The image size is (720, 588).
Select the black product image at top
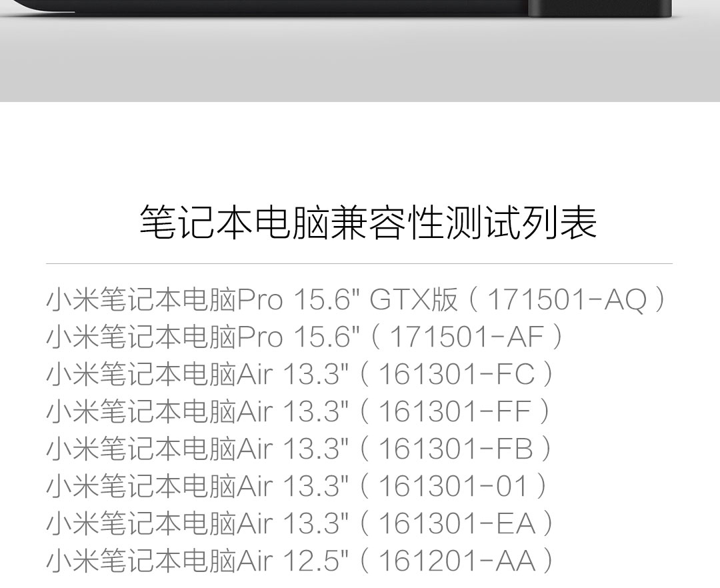(x=336, y=8)
